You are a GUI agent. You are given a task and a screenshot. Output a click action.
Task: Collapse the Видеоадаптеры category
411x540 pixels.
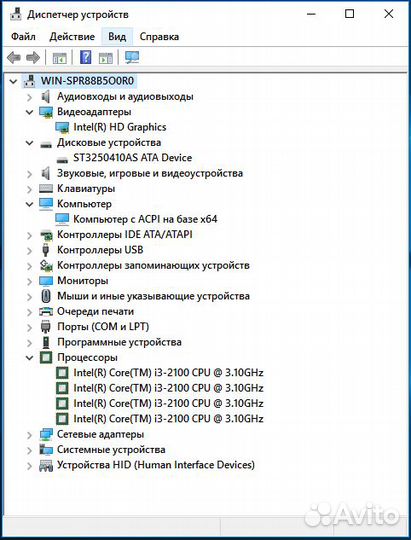[30, 112]
